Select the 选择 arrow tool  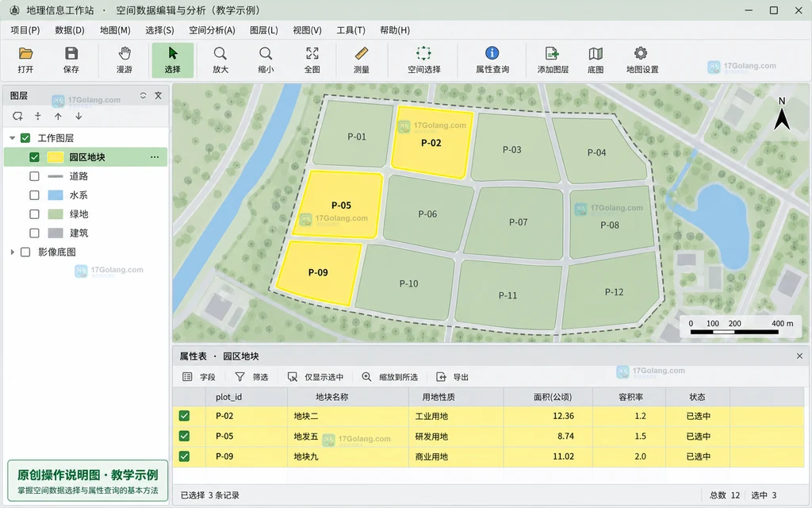[172, 60]
